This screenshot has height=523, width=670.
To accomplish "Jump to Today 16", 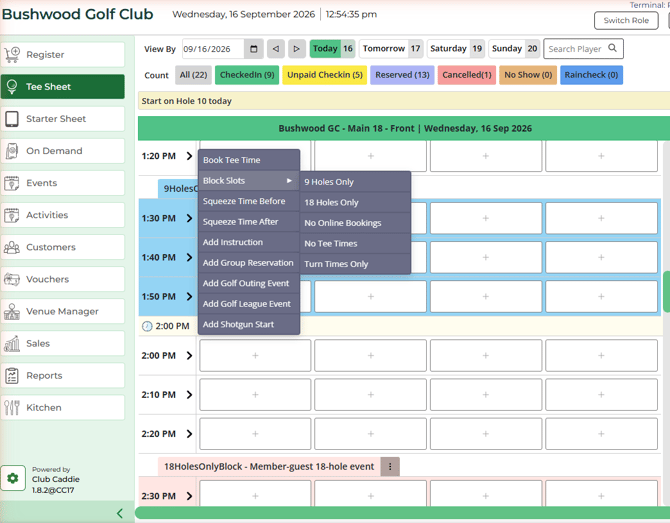I will tap(332, 48).
